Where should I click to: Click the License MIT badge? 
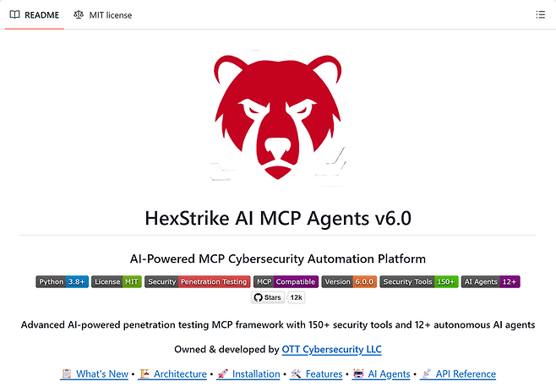(117, 282)
